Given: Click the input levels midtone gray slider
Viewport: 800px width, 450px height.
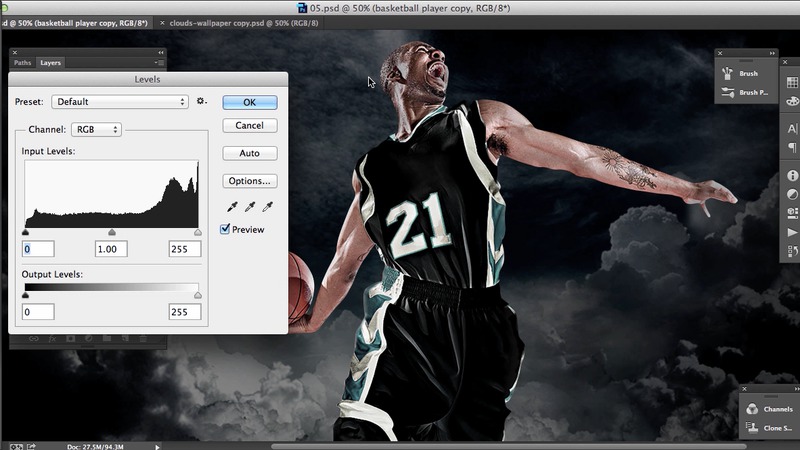Looking at the screenshot, I should 111,232.
